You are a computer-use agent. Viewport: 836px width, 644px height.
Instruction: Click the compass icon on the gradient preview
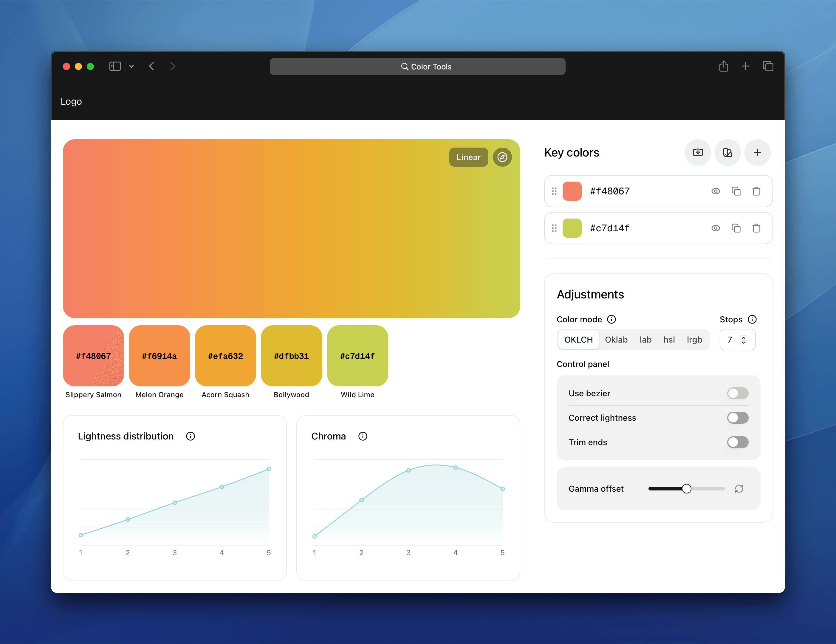(x=502, y=157)
